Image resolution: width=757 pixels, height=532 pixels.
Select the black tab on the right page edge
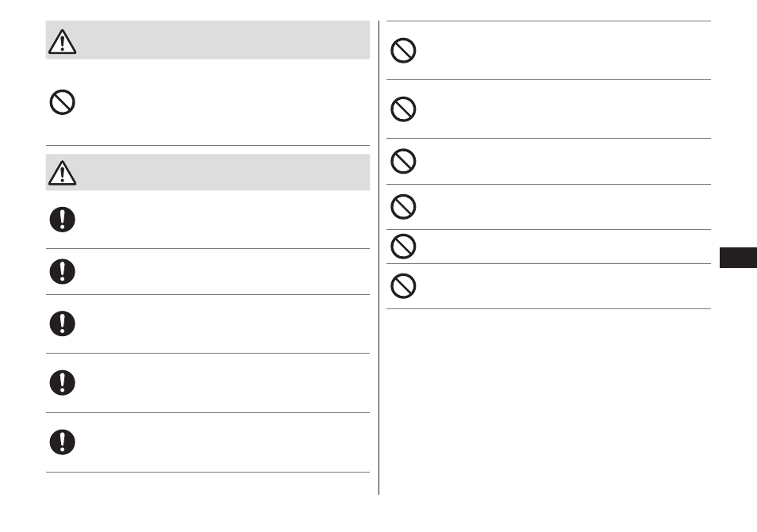coord(738,258)
